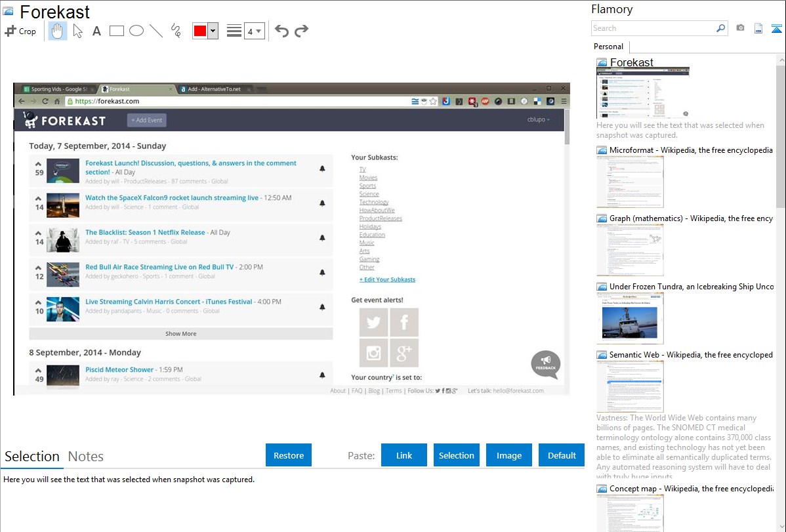Open the annotation color dropdown arrow
The width and height of the screenshot is (786, 532).
213,31
